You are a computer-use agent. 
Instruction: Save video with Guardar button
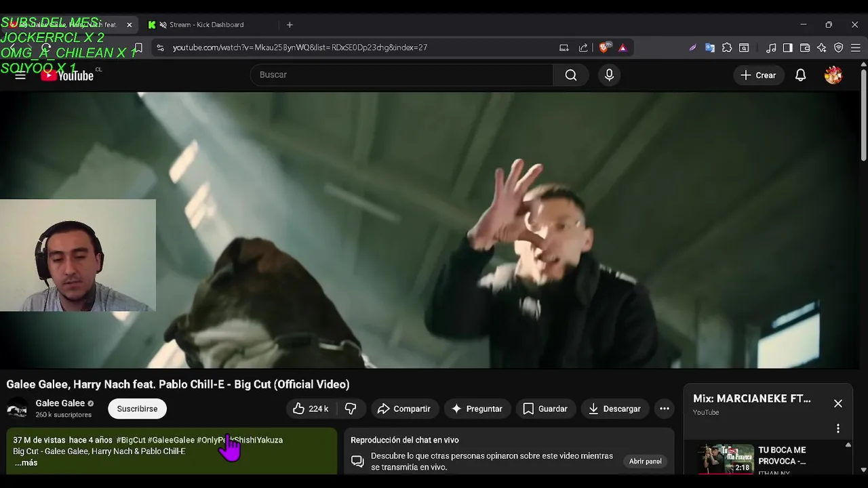pos(545,409)
